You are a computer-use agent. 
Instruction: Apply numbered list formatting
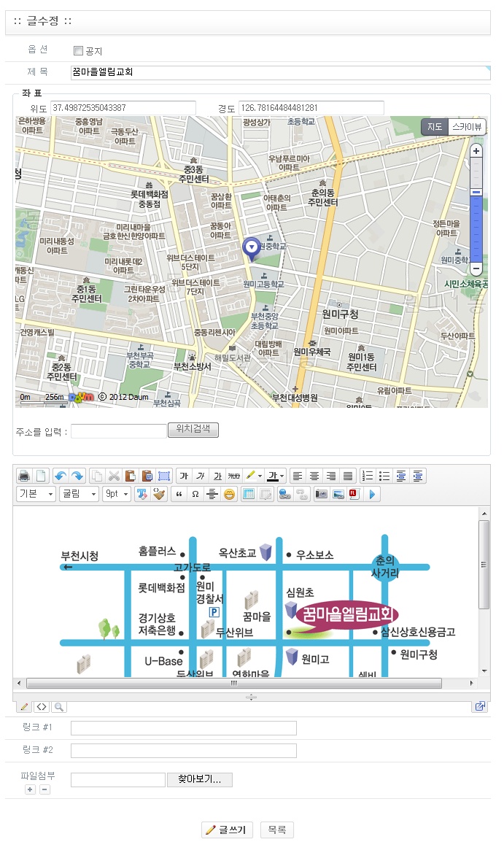pyautogui.click(x=368, y=476)
